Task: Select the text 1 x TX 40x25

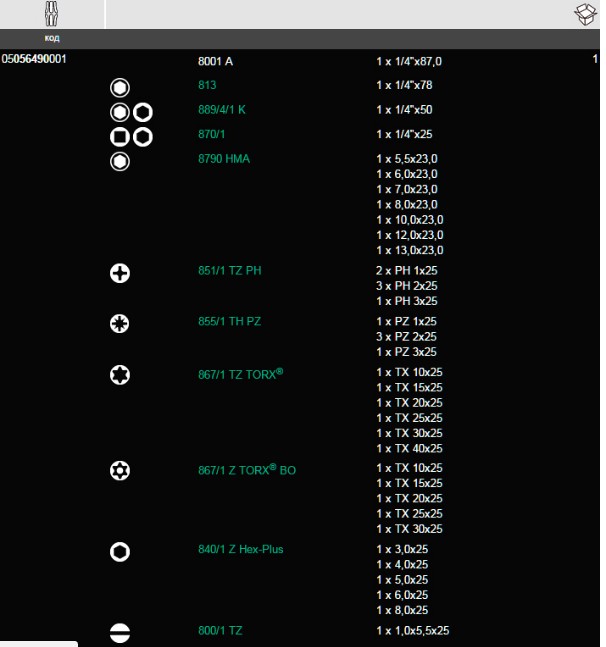Action: (409, 449)
